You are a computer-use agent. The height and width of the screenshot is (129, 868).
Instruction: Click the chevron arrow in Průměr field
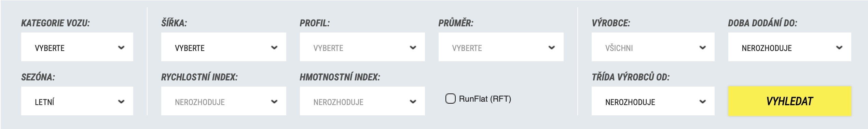(552, 48)
